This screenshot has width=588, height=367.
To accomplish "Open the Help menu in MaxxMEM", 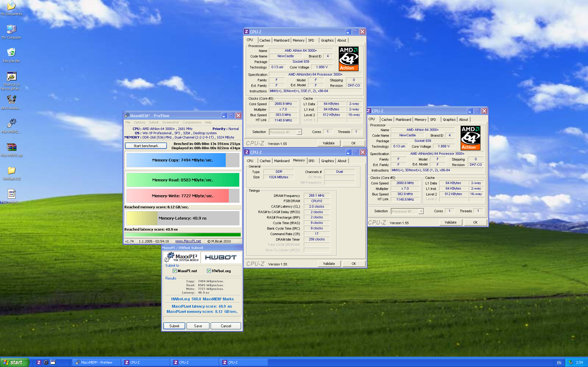I will click(x=208, y=122).
